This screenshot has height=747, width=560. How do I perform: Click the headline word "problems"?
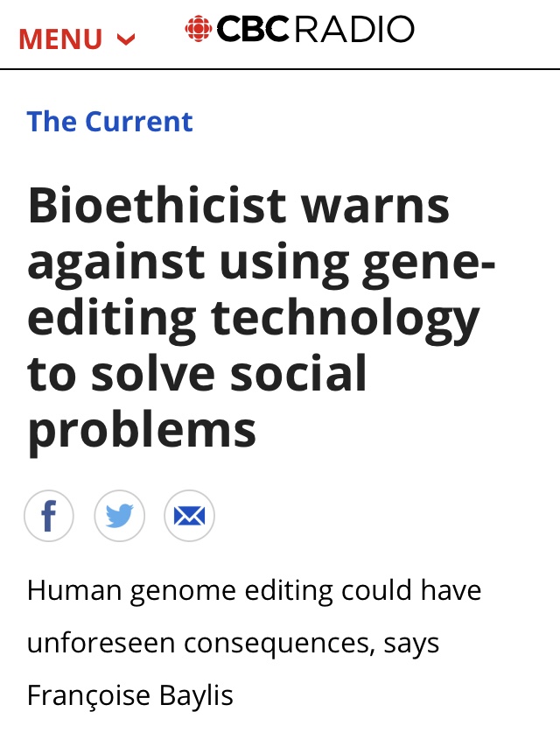click(142, 430)
